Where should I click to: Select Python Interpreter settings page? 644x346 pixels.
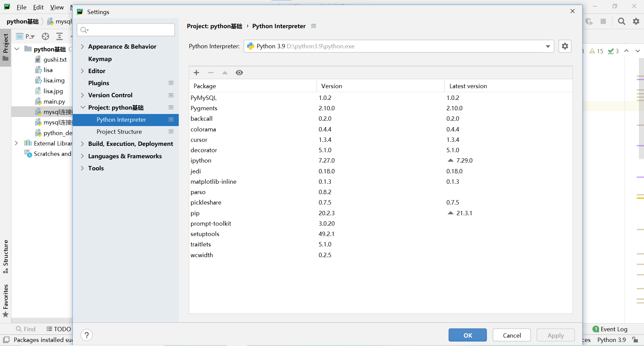[x=126, y=120]
